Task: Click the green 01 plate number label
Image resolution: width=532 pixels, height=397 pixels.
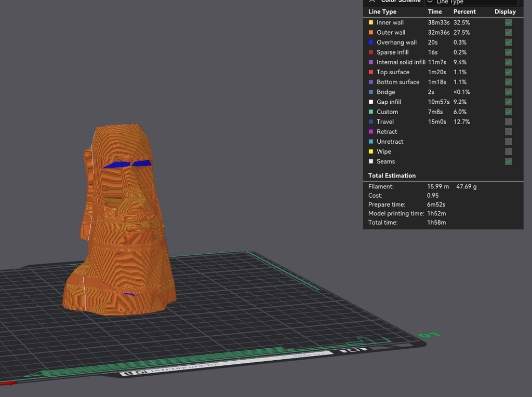Action: click(x=429, y=335)
